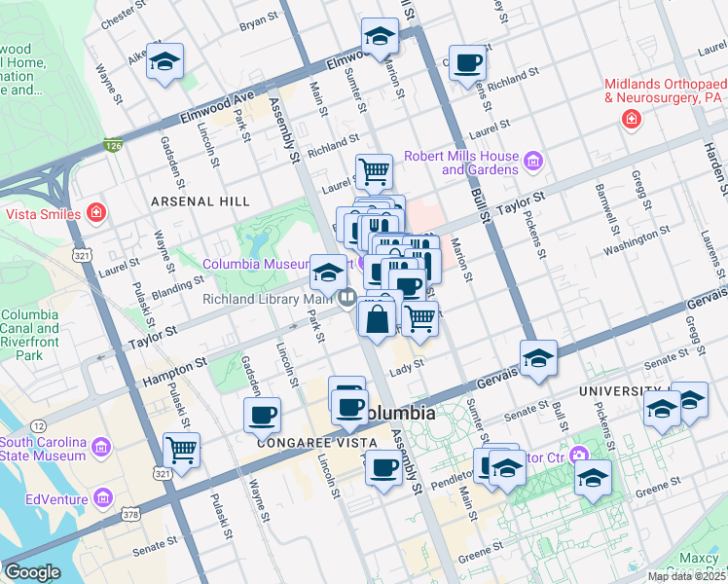Click the Map data ©2025 text
The image size is (728, 584).
(x=687, y=577)
